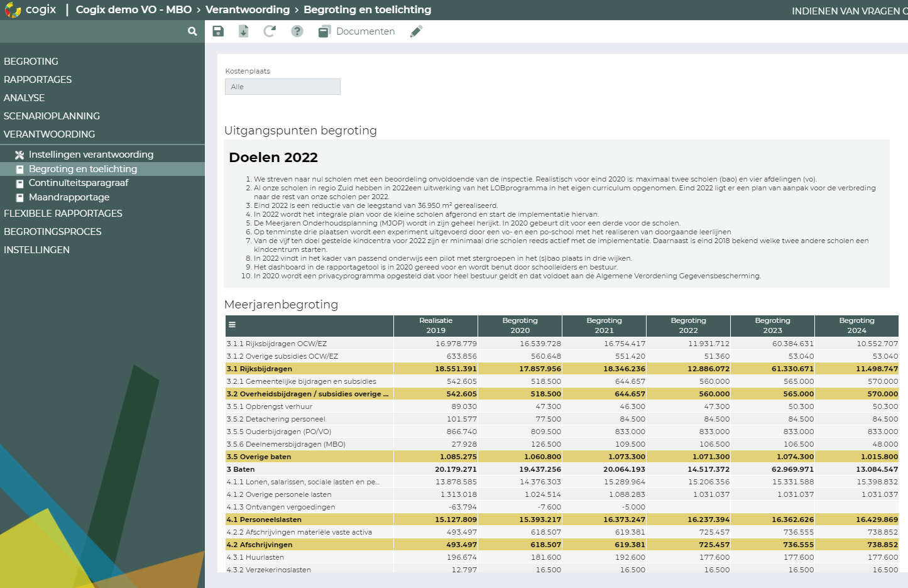Open the Documenten panel
908x588 pixels.
(x=356, y=31)
